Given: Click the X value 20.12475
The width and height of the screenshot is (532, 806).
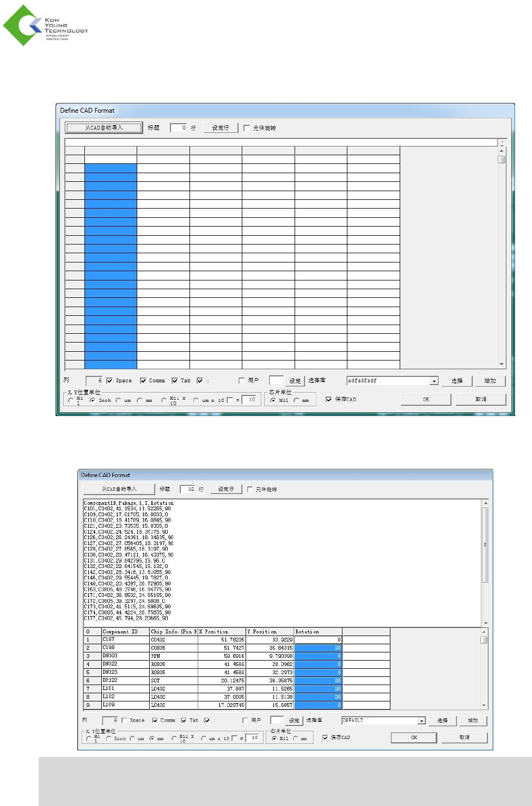Looking at the screenshot, I should pos(222,681).
